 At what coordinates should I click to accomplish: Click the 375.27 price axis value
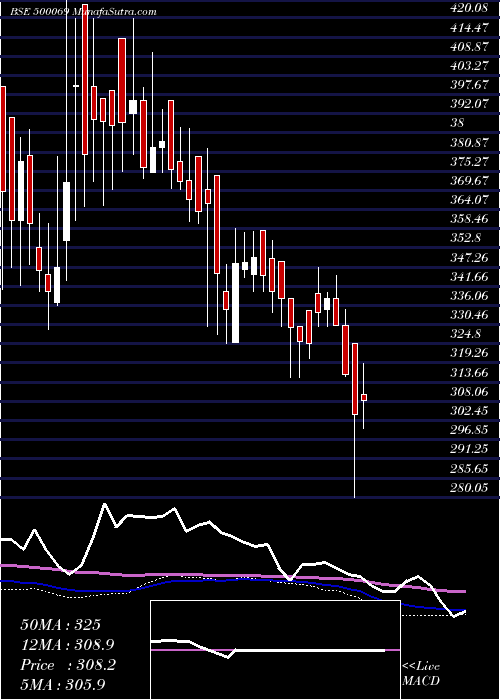(469, 162)
